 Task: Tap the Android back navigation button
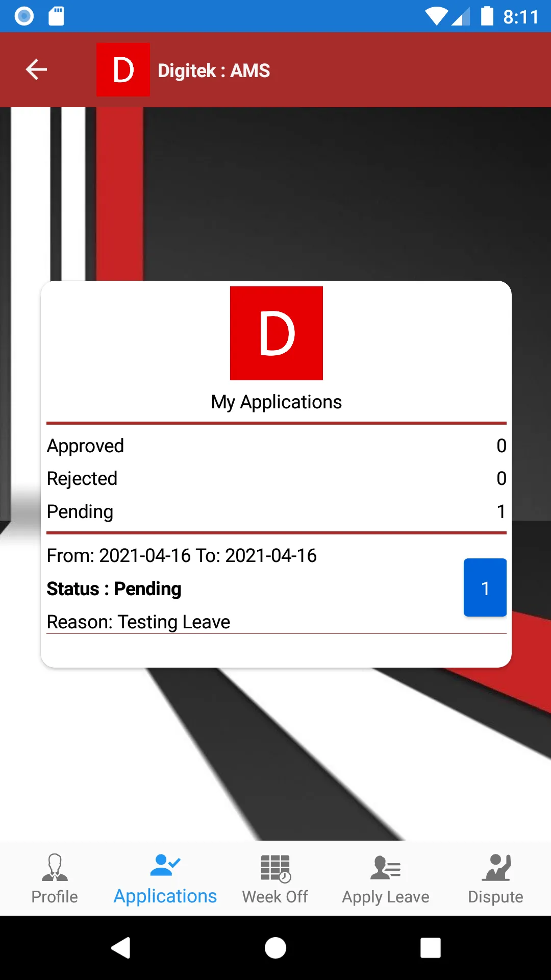point(121,948)
